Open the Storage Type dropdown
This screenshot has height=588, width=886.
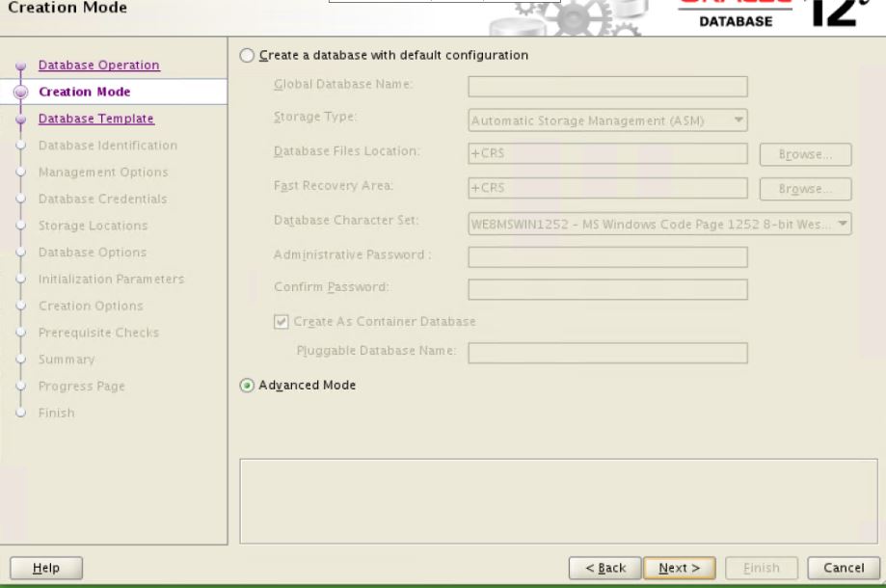tap(604, 120)
